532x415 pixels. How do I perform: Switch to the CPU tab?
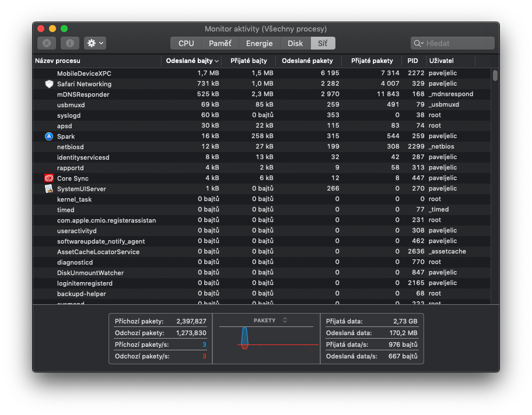186,43
